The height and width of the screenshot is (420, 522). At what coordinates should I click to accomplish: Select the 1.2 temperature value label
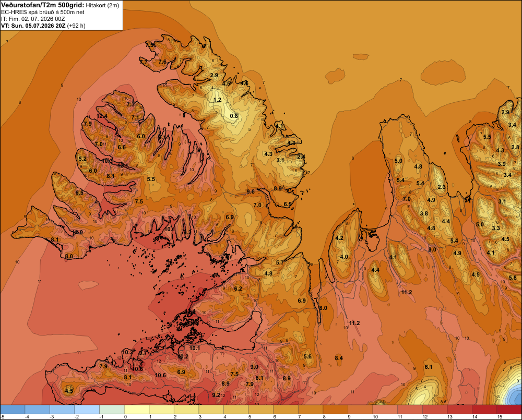[217, 100]
